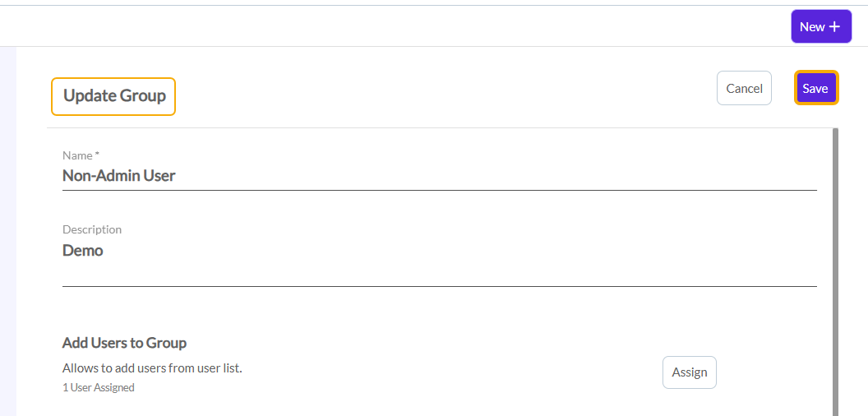
Task: Click the blank area below Description field
Action: tap(439, 311)
